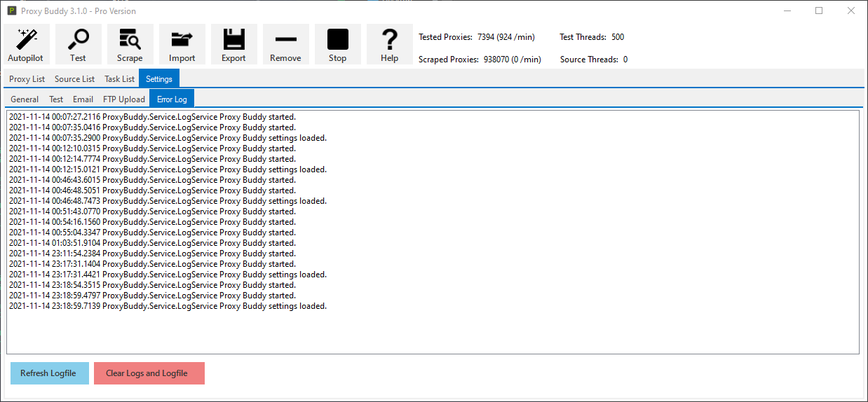This screenshot has width=868, height=402.
Task: Show the Email settings sub-tab
Action: pyautogui.click(x=83, y=99)
